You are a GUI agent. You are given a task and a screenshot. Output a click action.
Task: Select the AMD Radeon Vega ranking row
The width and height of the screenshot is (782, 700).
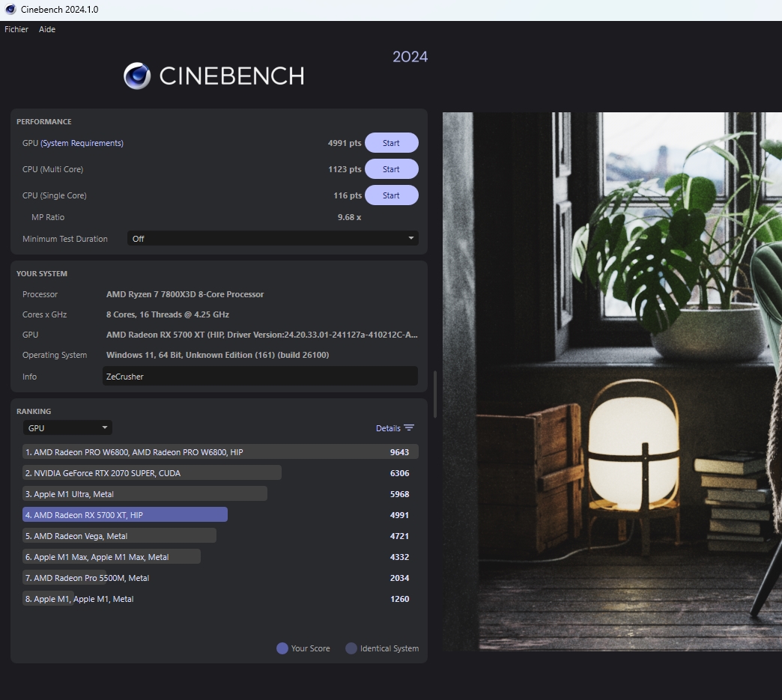(220, 536)
